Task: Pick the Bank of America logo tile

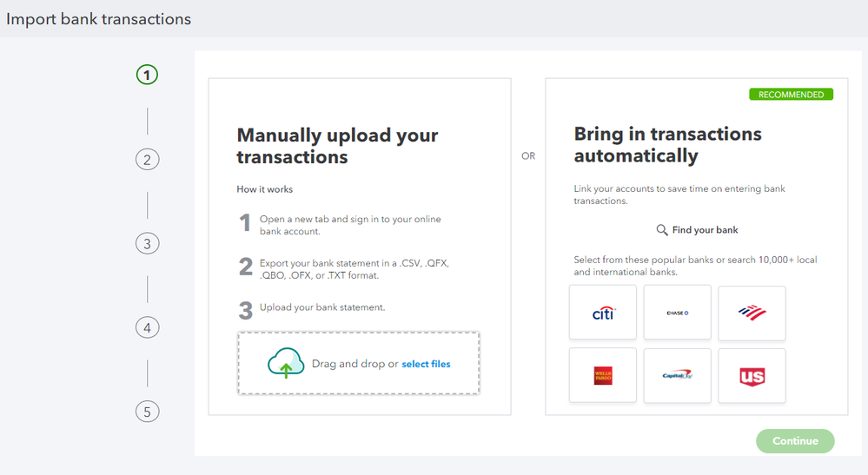Action: click(x=752, y=313)
